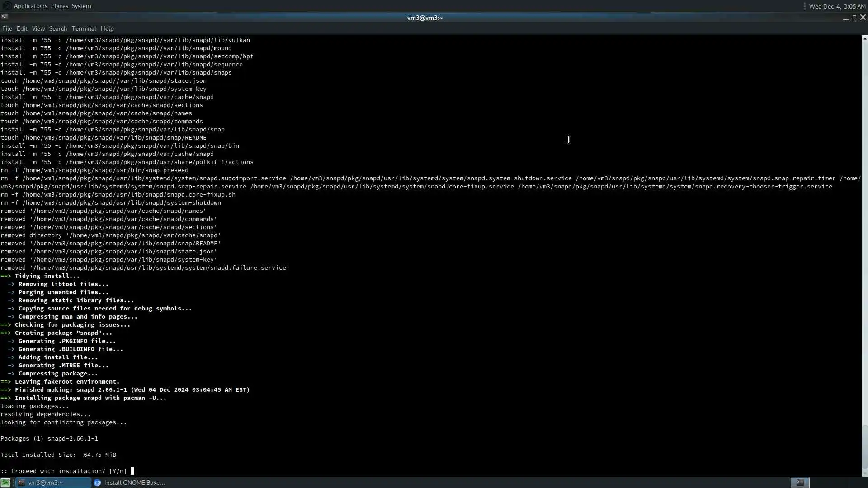The image size is (868, 488).
Task: Switch to Install GNOME Boxes browser window
Action: pos(134,483)
